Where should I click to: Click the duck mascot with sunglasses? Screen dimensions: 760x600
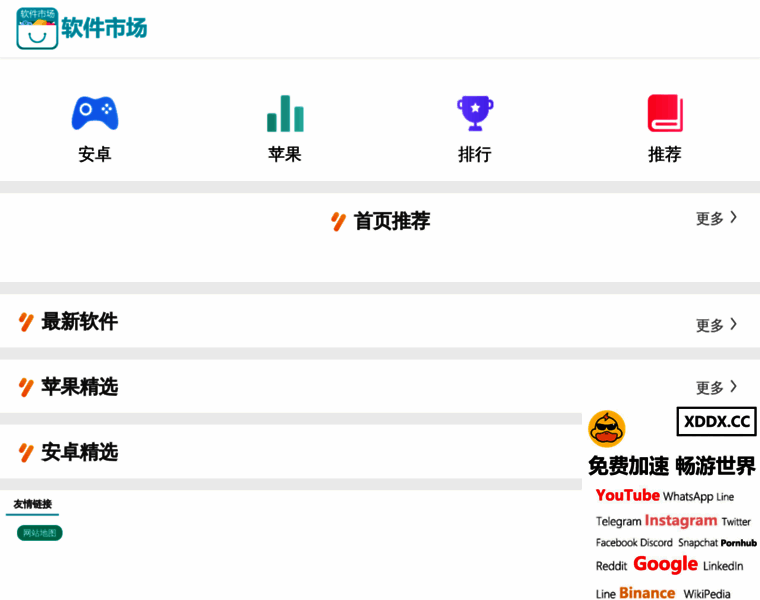(x=606, y=429)
